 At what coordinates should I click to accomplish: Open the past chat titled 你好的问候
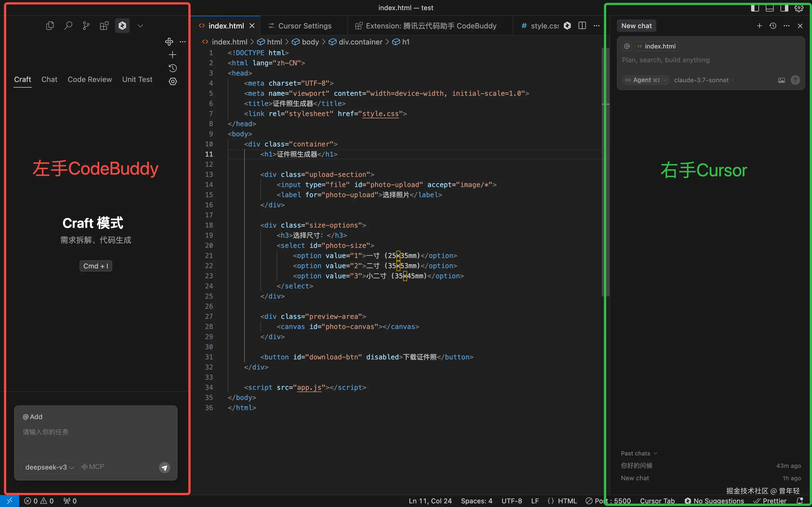pos(637,465)
